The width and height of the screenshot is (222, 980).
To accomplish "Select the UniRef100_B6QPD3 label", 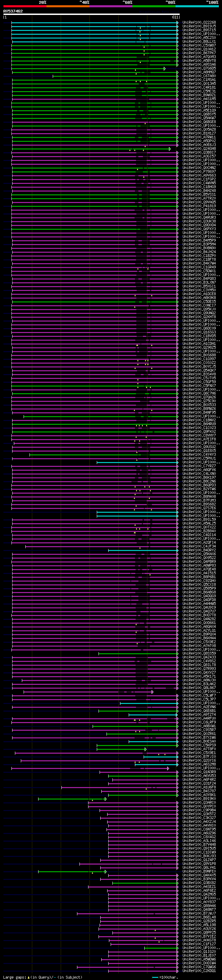I will [199, 485].
